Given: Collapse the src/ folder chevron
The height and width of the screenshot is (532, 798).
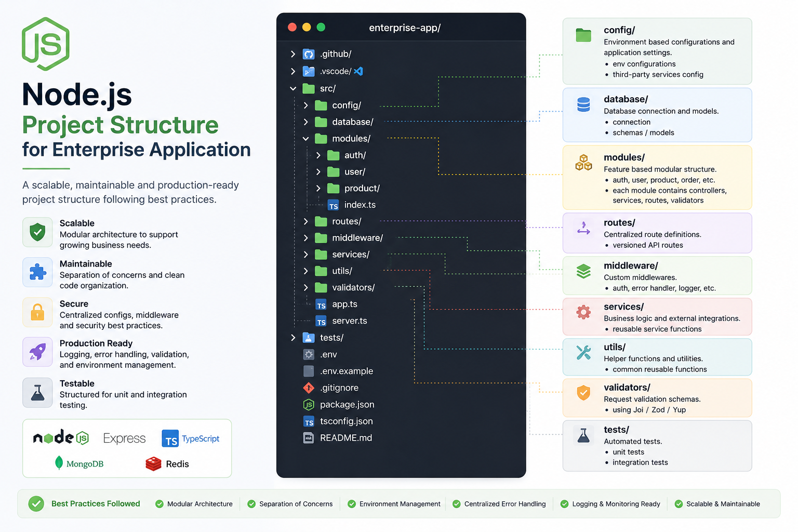Looking at the screenshot, I should 293,89.
